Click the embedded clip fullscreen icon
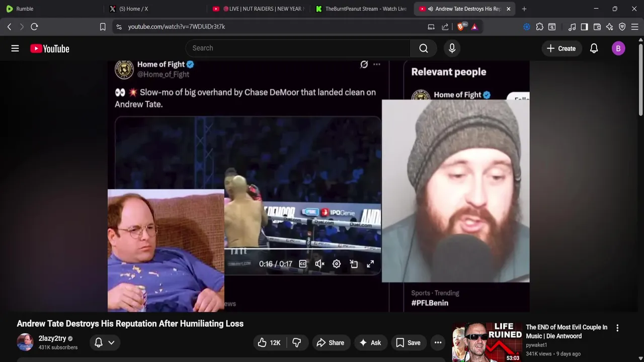The width and height of the screenshot is (644, 362). tap(370, 264)
